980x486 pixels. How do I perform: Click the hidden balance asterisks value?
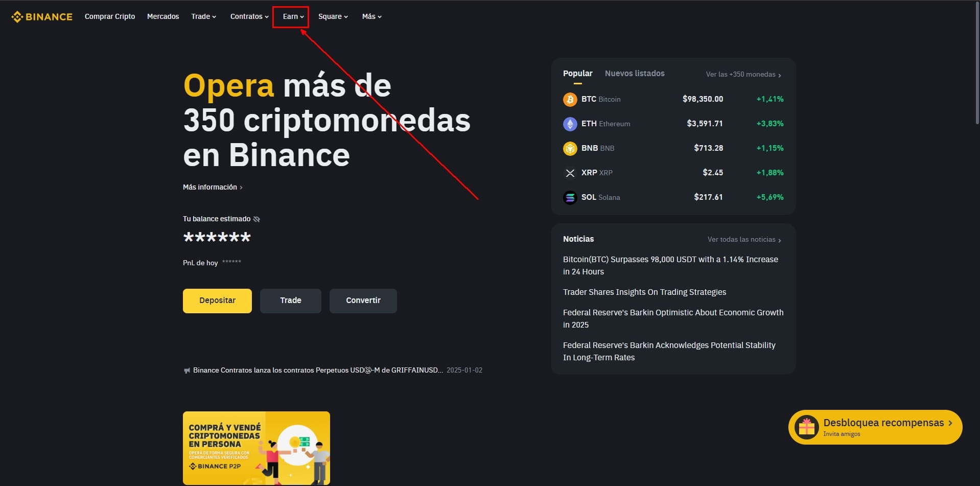point(217,238)
